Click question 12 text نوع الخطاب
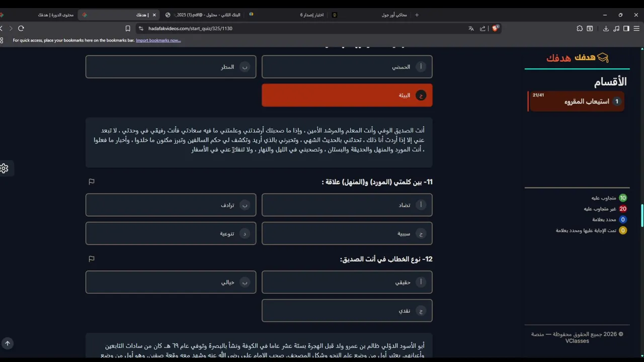This screenshot has width=644, height=362. click(x=386, y=259)
